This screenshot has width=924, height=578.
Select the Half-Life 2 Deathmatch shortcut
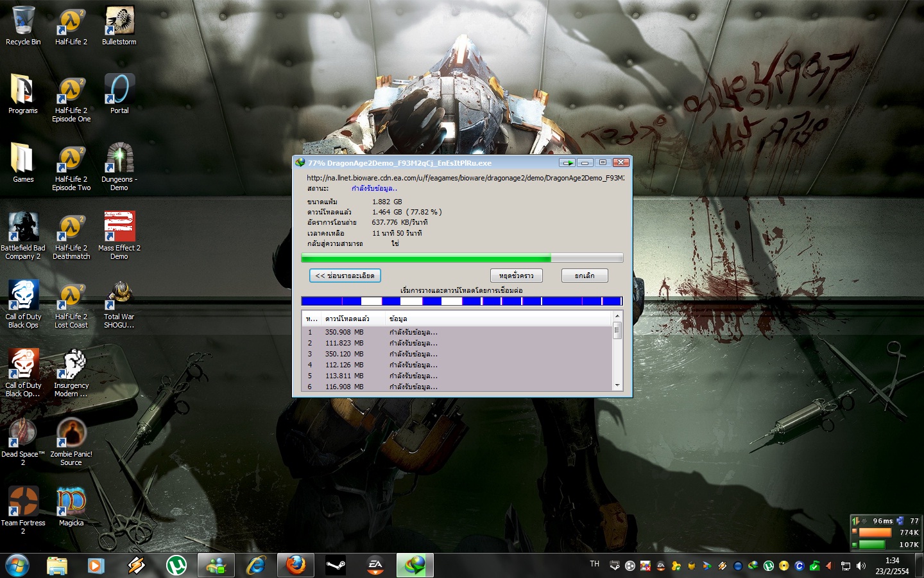[x=71, y=236]
